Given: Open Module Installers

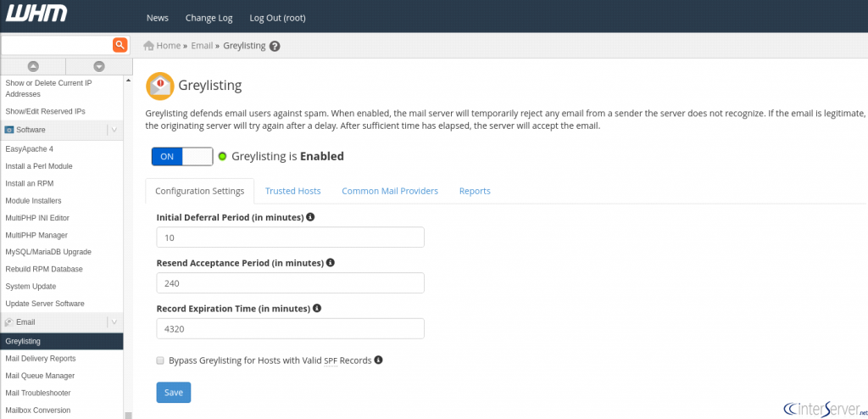Looking at the screenshot, I should [x=33, y=201].
